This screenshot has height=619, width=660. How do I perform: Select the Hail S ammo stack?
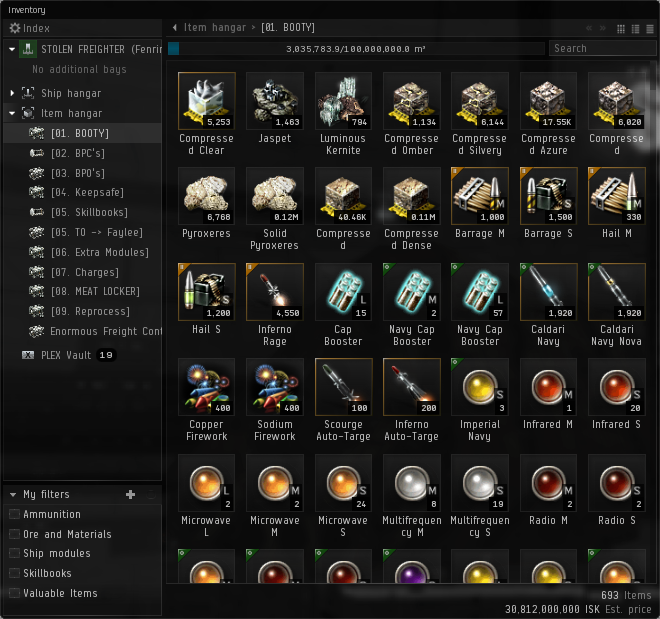206,292
